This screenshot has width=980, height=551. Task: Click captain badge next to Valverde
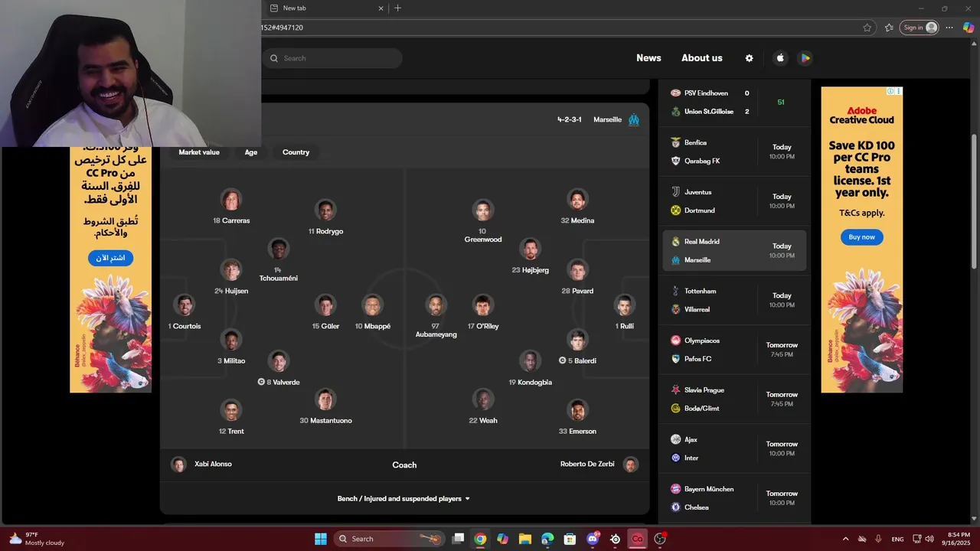(261, 382)
